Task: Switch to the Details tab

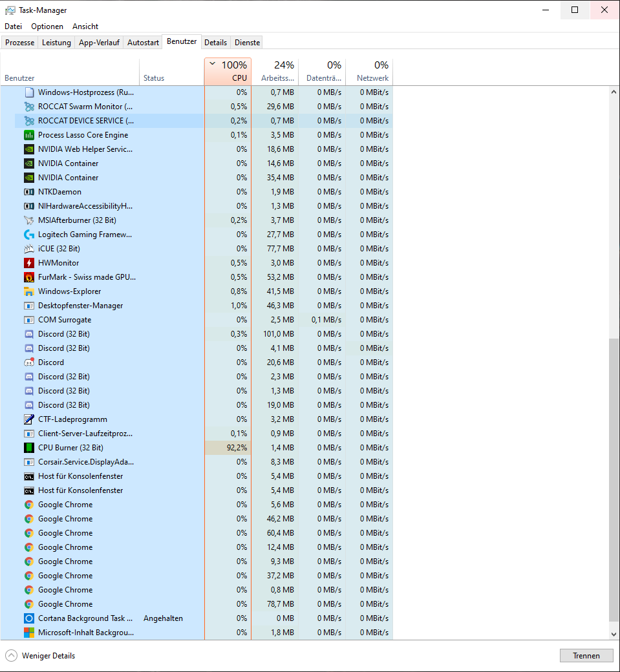Action: [x=216, y=43]
